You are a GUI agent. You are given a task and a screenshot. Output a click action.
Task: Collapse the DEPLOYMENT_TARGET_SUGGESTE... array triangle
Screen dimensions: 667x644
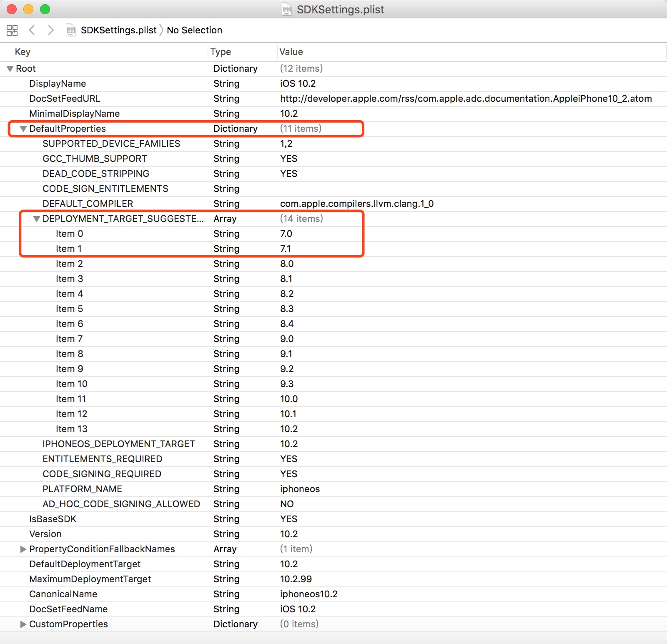(37, 219)
